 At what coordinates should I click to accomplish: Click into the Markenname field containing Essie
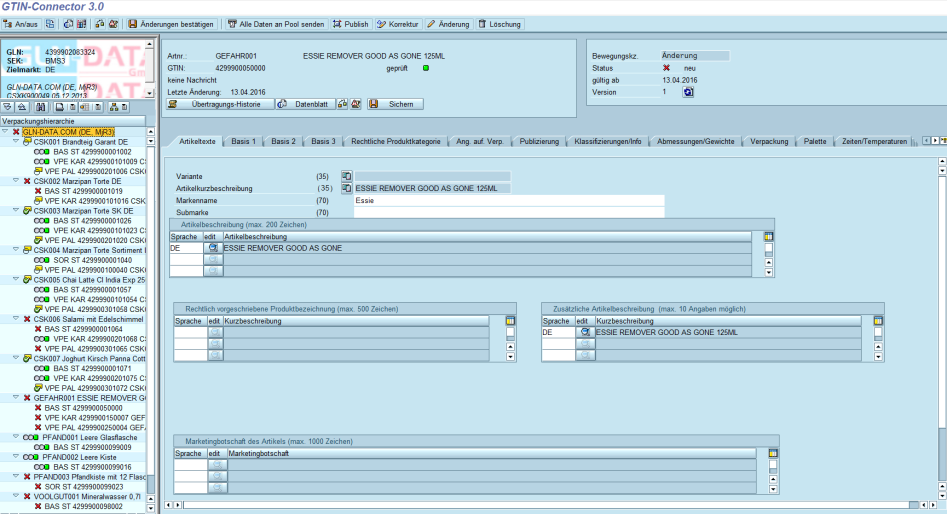coord(509,201)
